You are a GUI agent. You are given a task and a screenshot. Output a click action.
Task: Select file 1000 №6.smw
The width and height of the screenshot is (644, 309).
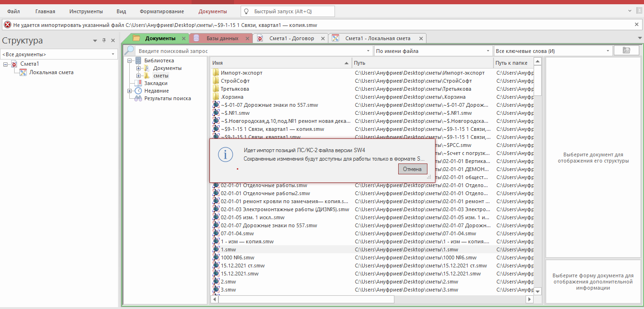[x=237, y=257]
